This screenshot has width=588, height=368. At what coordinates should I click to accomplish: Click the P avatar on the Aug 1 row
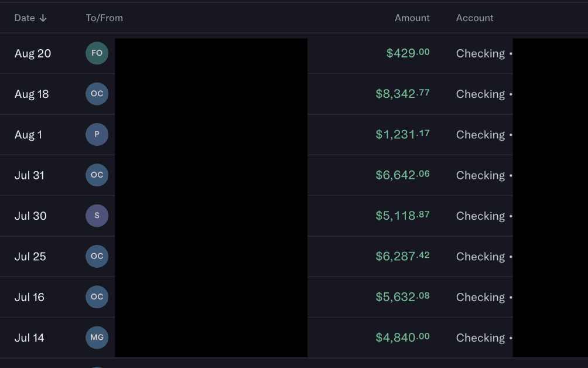tap(97, 134)
